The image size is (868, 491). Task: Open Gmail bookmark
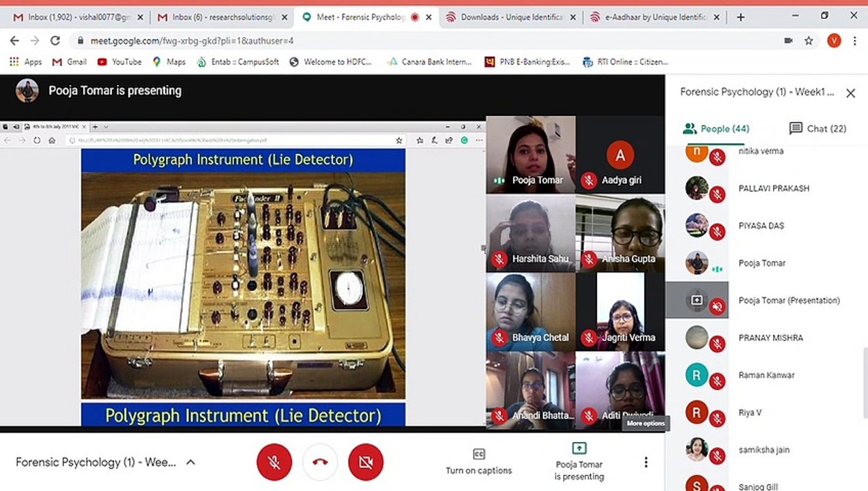pos(69,62)
